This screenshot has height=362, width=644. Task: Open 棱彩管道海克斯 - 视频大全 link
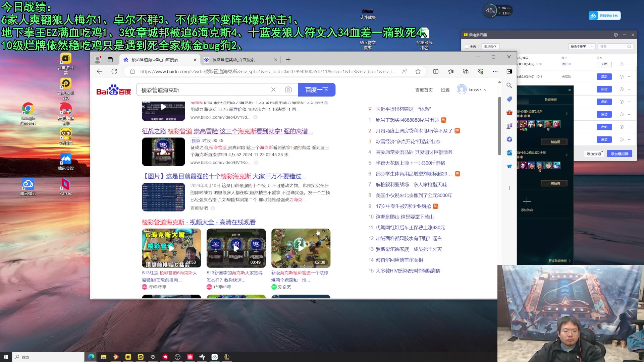pos(199,222)
